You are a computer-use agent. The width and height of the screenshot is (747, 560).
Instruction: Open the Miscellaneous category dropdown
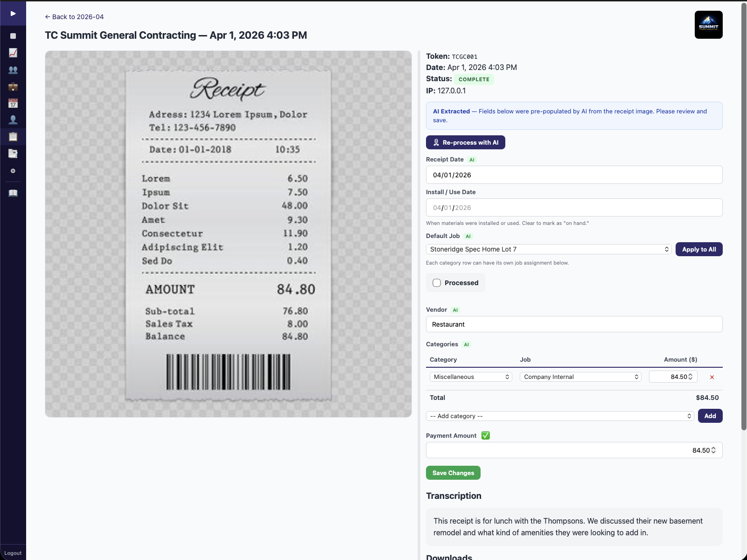pyautogui.click(x=470, y=377)
